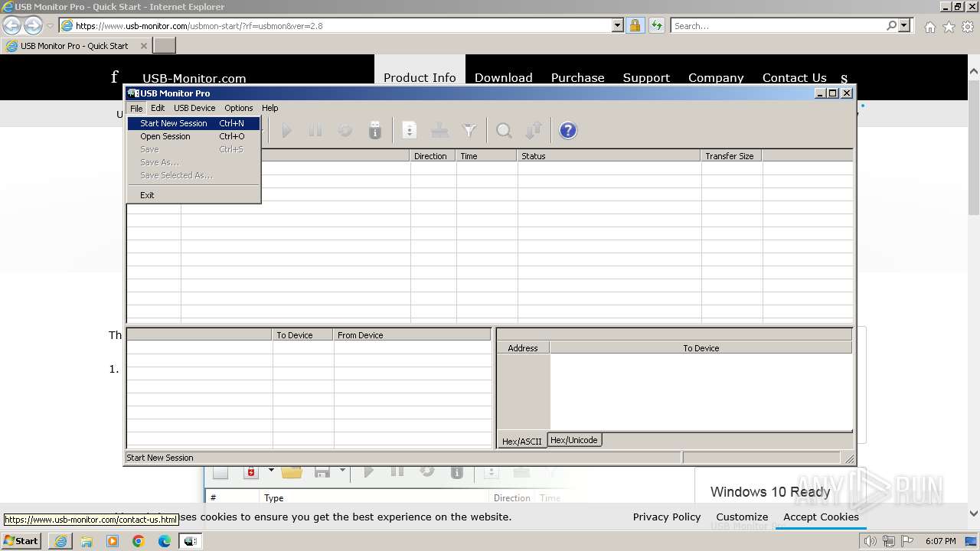Click the taskbar clock showing 6:07 PM

tap(940, 541)
